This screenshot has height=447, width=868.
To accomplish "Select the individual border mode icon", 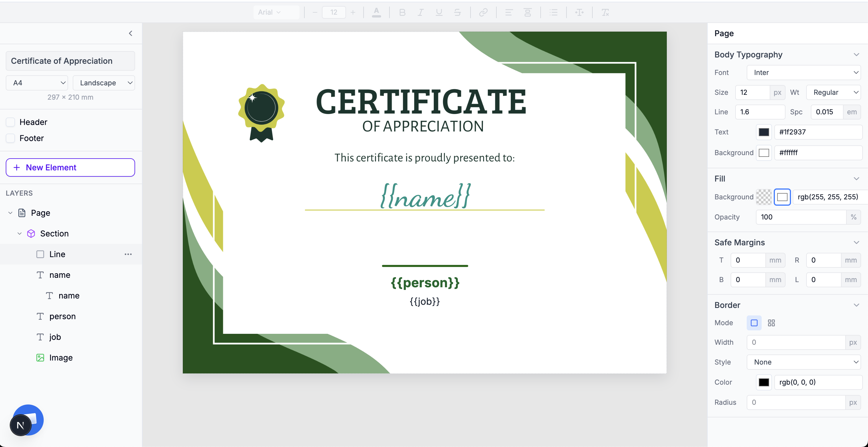I will (x=772, y=323).
